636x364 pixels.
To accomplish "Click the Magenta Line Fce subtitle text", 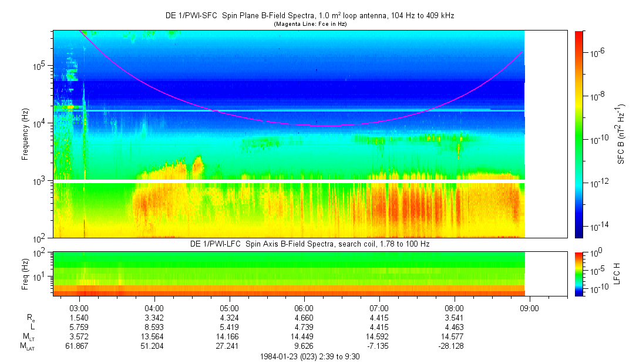I will (x=309, y=24).
